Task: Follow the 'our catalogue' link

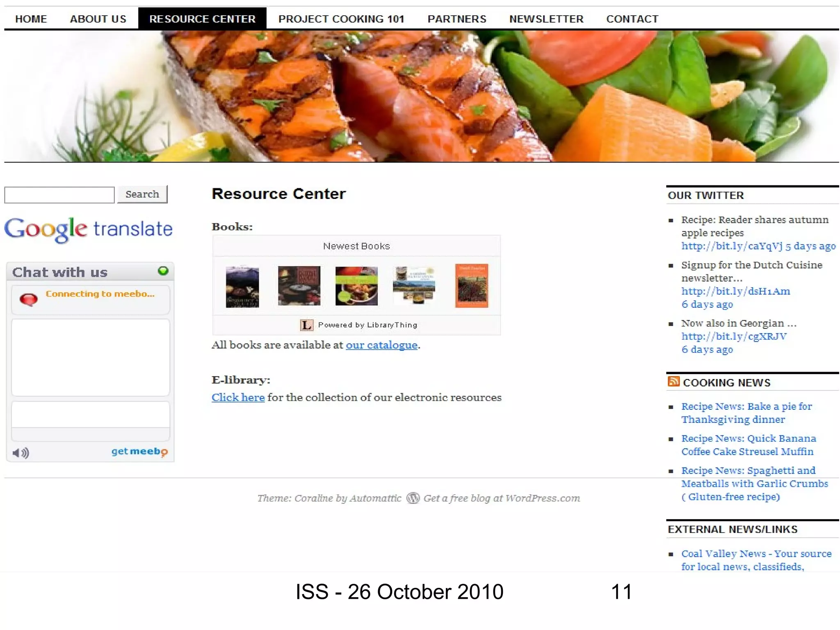Action: coord(381,345)
